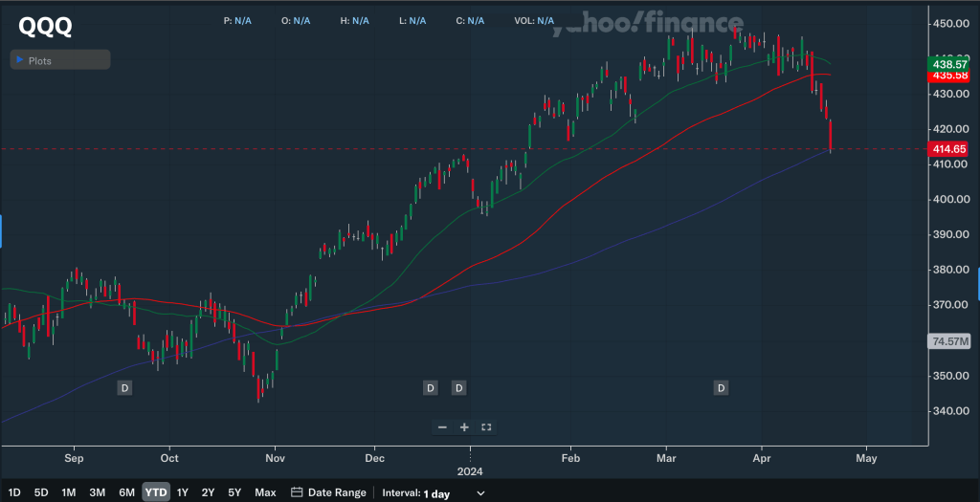Screen dimensions: 980x502
Task: Switch to the 6M time range
Action: [126, 492]
